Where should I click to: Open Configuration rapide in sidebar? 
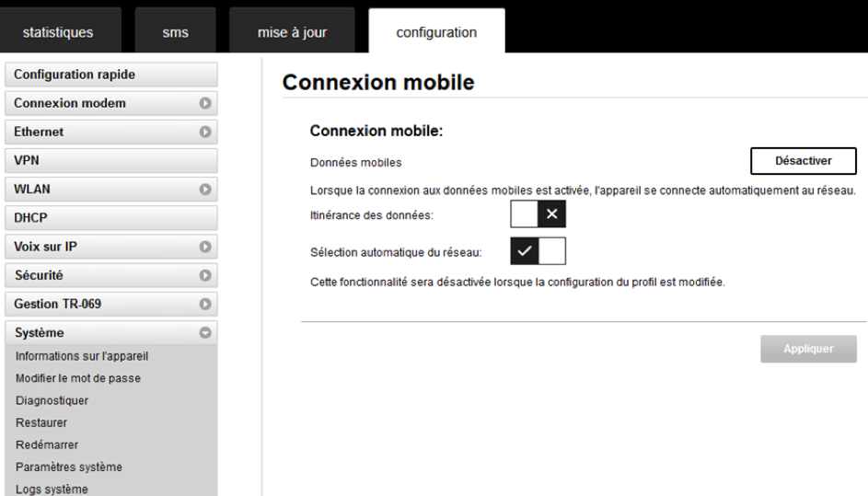point(110,75)
